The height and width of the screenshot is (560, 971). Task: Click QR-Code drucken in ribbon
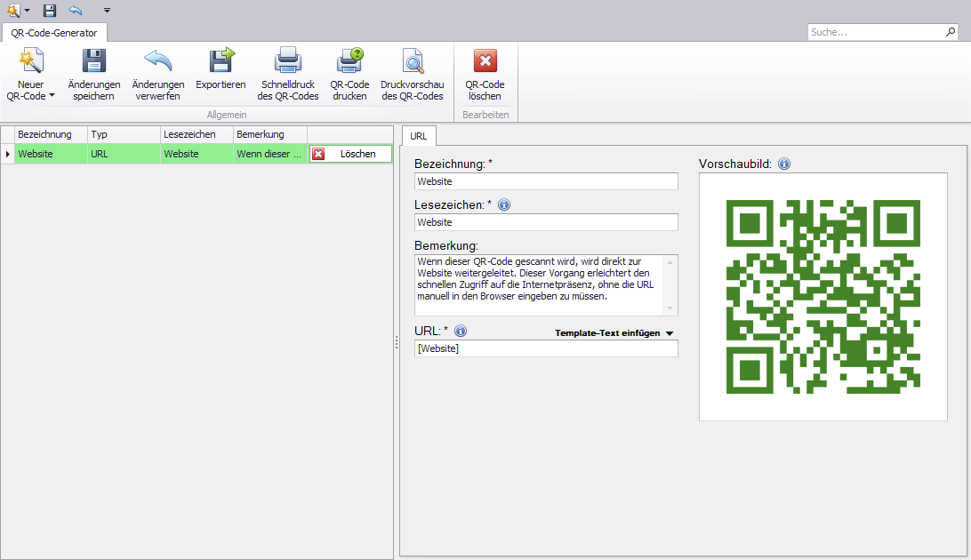[x=349, y=74]
